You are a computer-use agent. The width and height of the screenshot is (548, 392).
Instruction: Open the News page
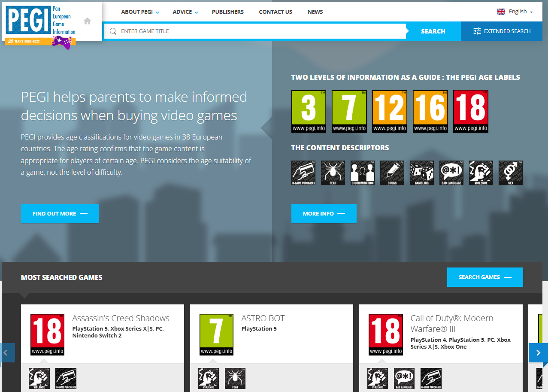(315, 12)
